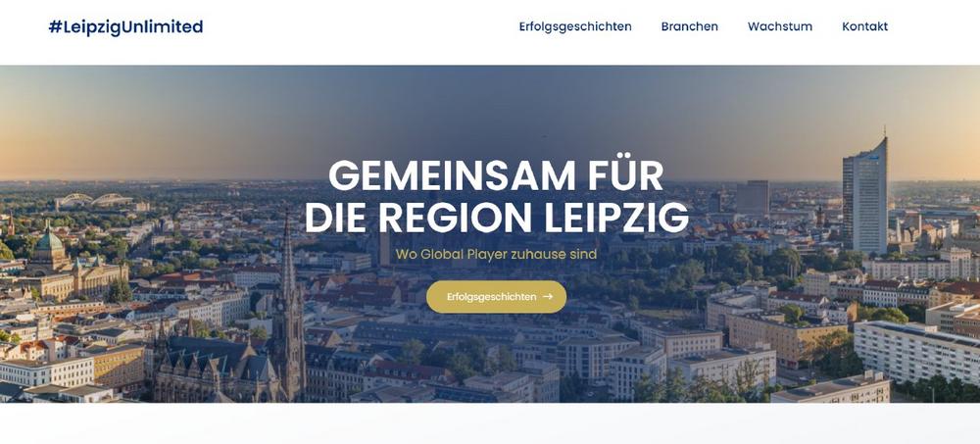Click the #LeipzigUnlimited site logo
Image resolution: width=980 pixels, height=444 pixels.
coord(125,26)
